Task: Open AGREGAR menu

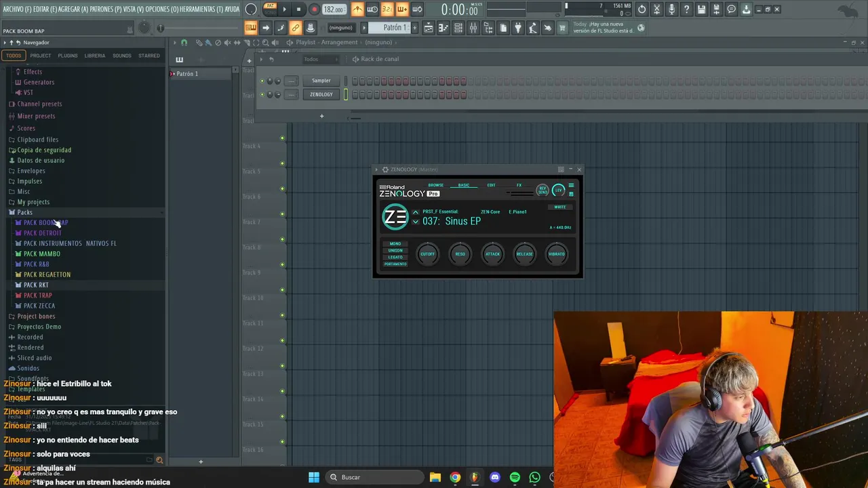Action: point(74,9)
